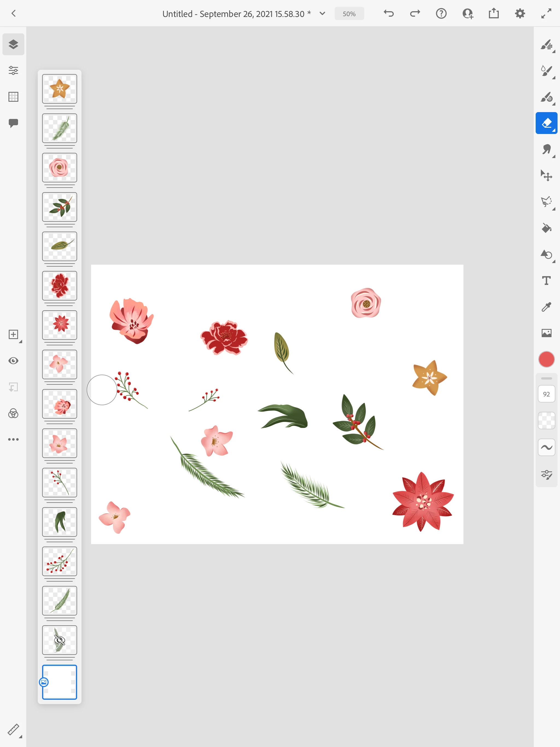560x747 pixels.
Task: Expand the document title dropdown chevron
Action: [x=322, y=13]
